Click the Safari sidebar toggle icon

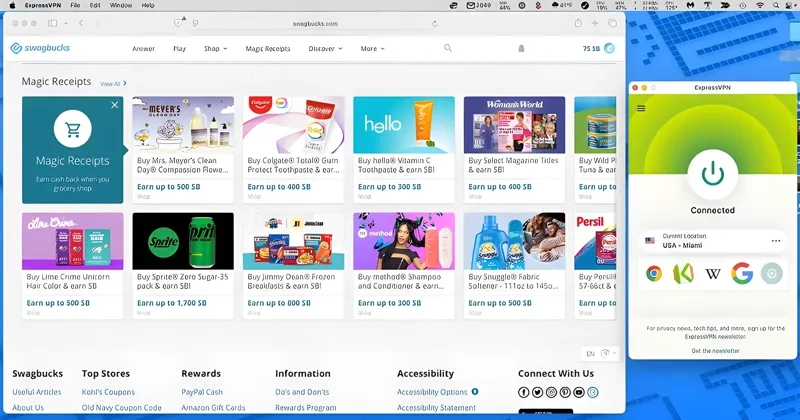click(53, 23)
